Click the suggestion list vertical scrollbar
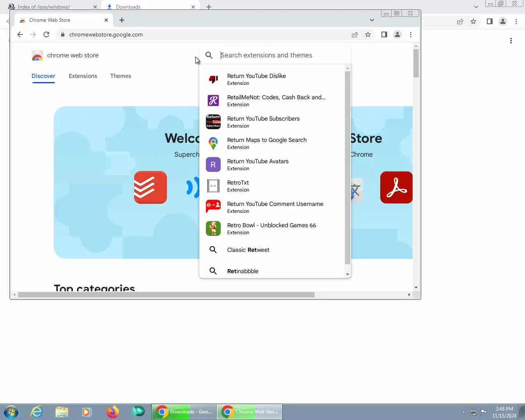The width and height of the screenshot is (525, 420). [x=347, y=168]
